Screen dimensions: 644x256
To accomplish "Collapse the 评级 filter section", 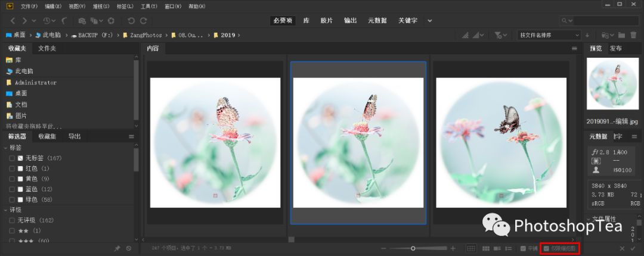I will tap(6, 210).
